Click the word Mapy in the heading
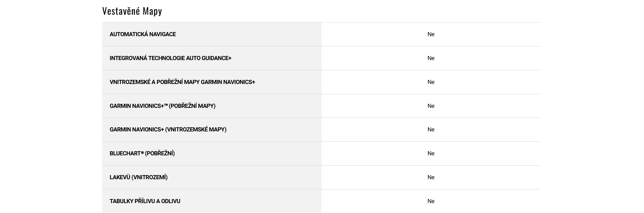The width and height of the screenshot is (644, 213). click(152, 11)
